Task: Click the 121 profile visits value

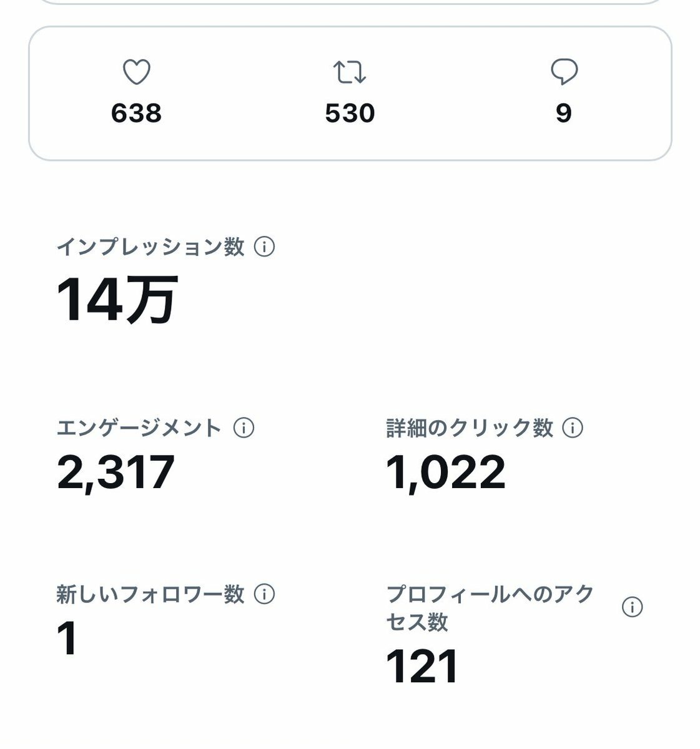Action: pyautogui.click(x=422, y=666)
